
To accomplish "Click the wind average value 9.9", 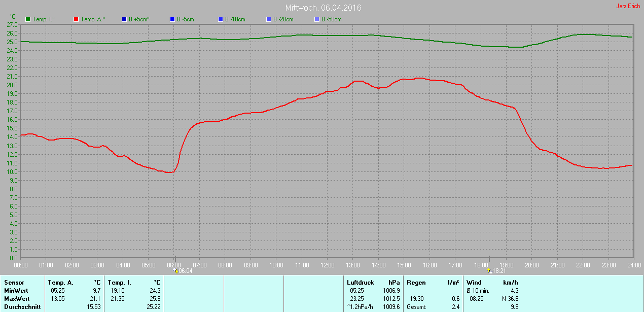I will tap(514, 307).
